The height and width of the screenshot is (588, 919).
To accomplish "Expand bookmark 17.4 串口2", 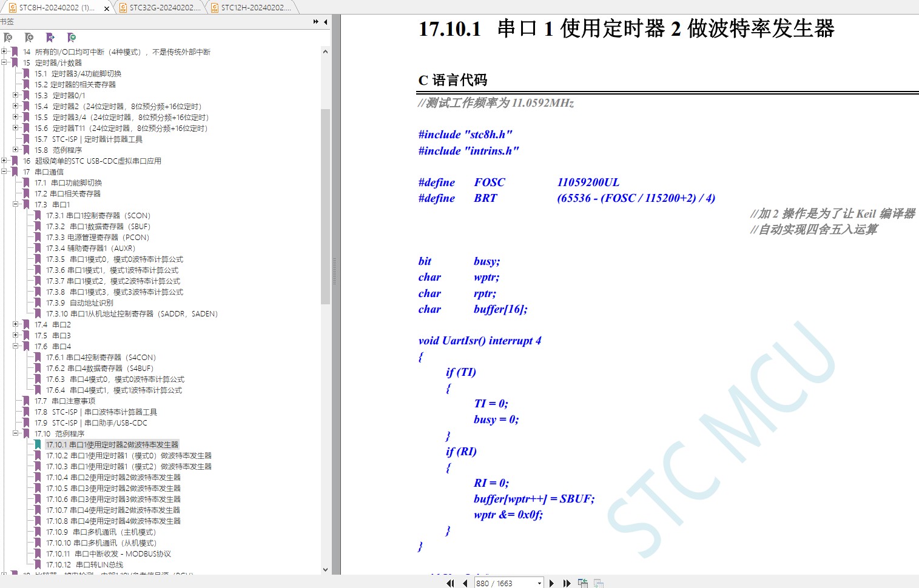I will tap(16, 324).
